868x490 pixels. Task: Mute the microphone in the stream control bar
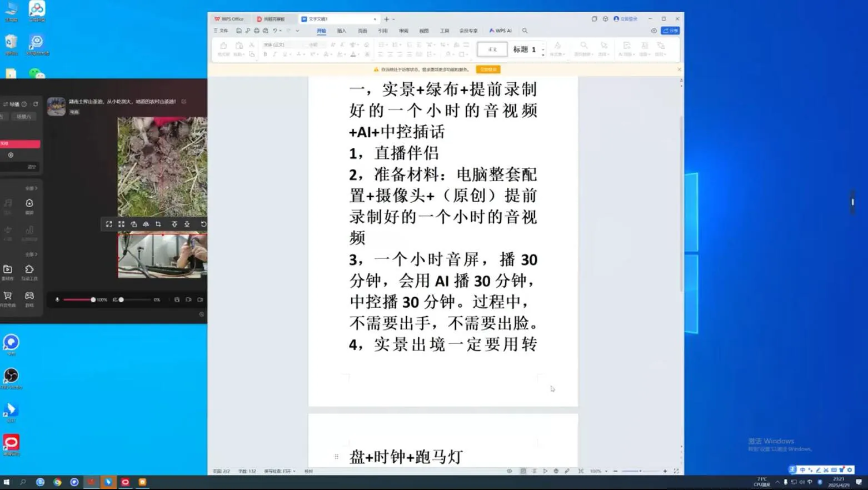coord(57,299)
